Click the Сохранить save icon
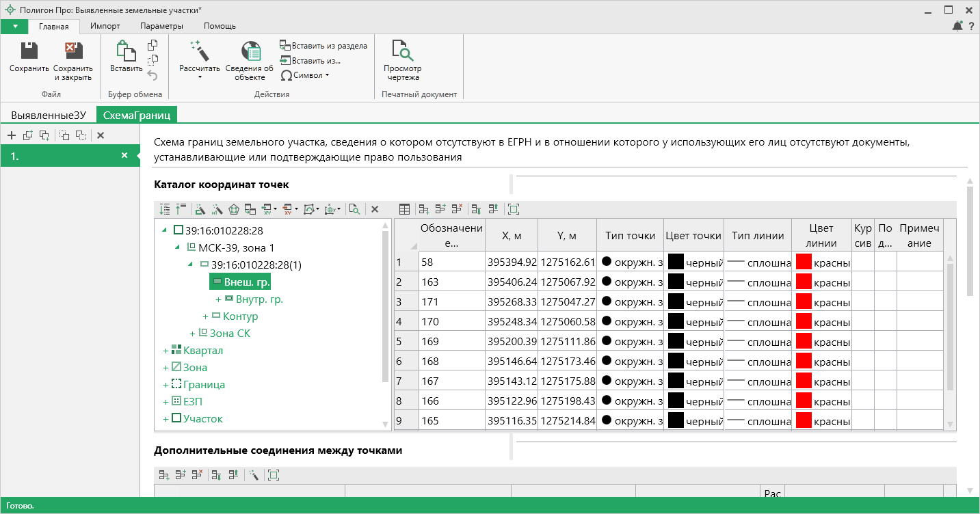The image size is (980, 514). [x=29, y=52]
